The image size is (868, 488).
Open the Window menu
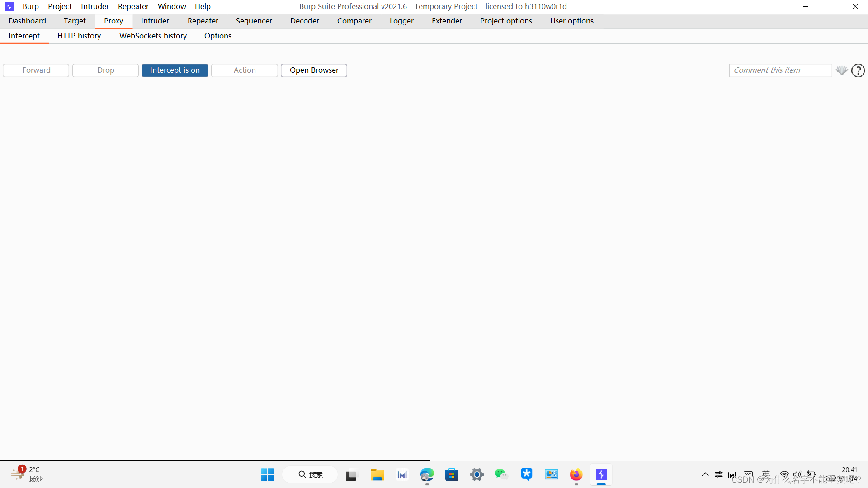click(x=172, y=6)
